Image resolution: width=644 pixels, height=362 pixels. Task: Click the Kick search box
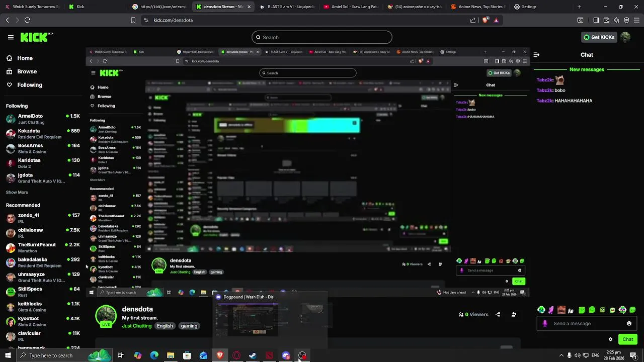(x=322, y=37)
